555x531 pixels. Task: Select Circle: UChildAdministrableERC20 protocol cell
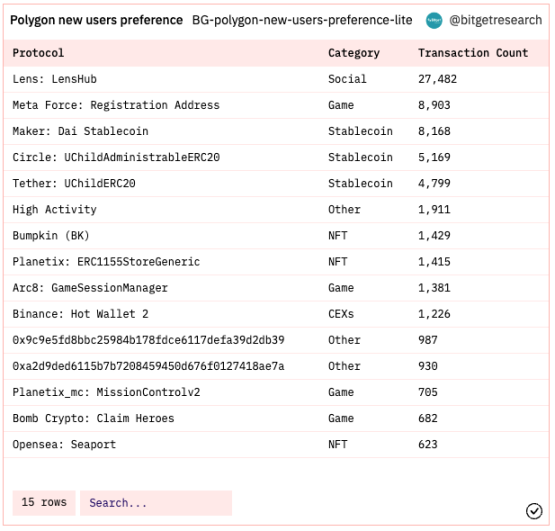(x=116, y=158)
